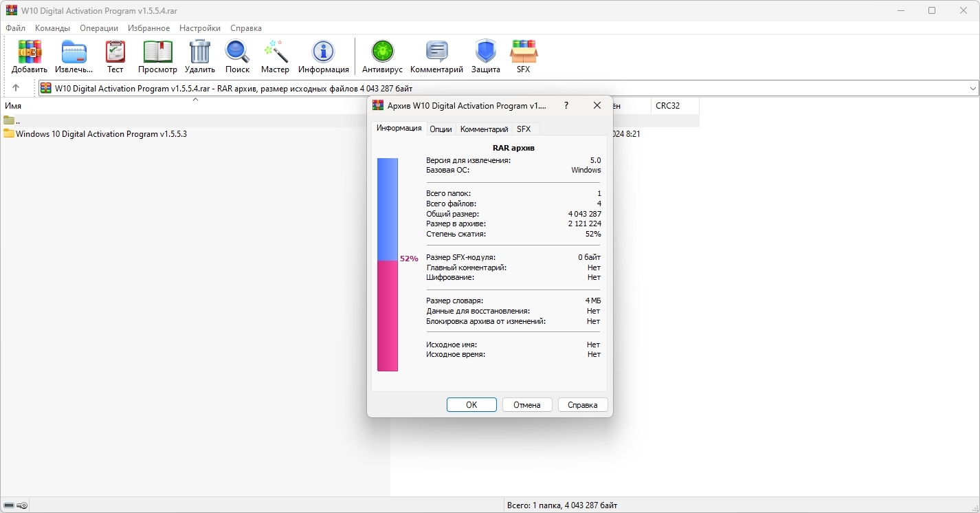980x513 pixels.
Task: Click the dialog's Справка button
Action: pos(583,405)
